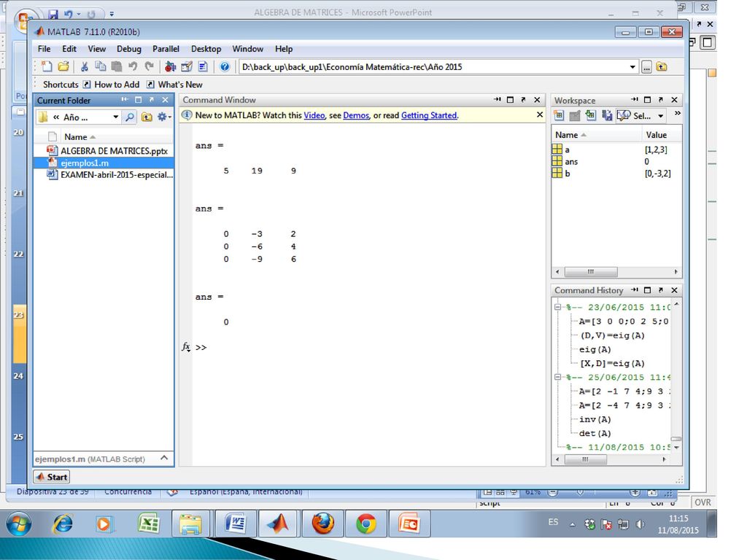
Task: Open the Edit menu
Action: click(x=69, y=49)
